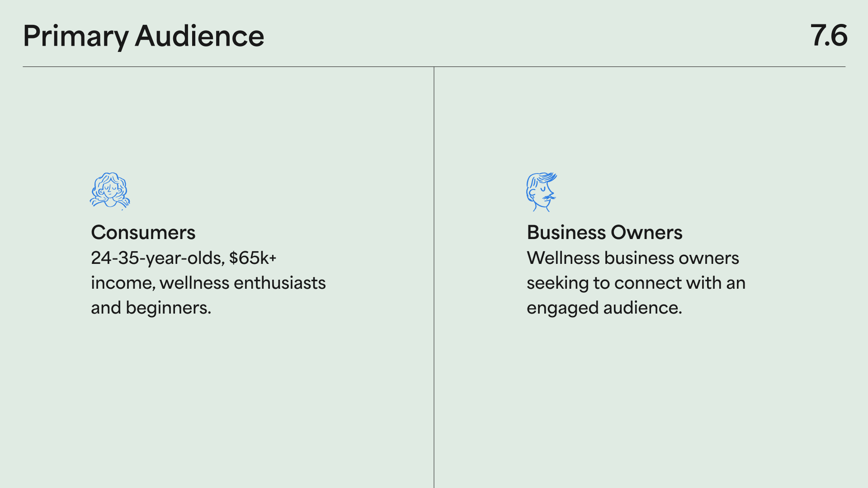Select the Consumers heading
Screen dimensions: 868x488
click(143, 232)
